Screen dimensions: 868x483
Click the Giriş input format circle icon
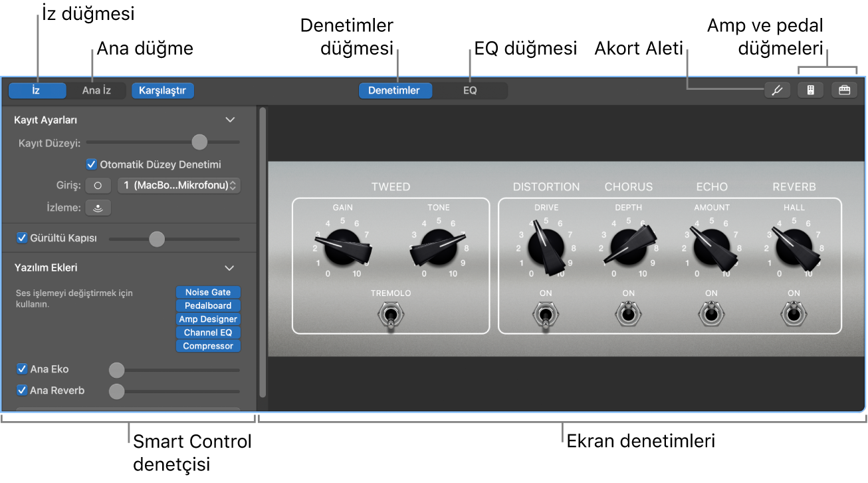98,185
